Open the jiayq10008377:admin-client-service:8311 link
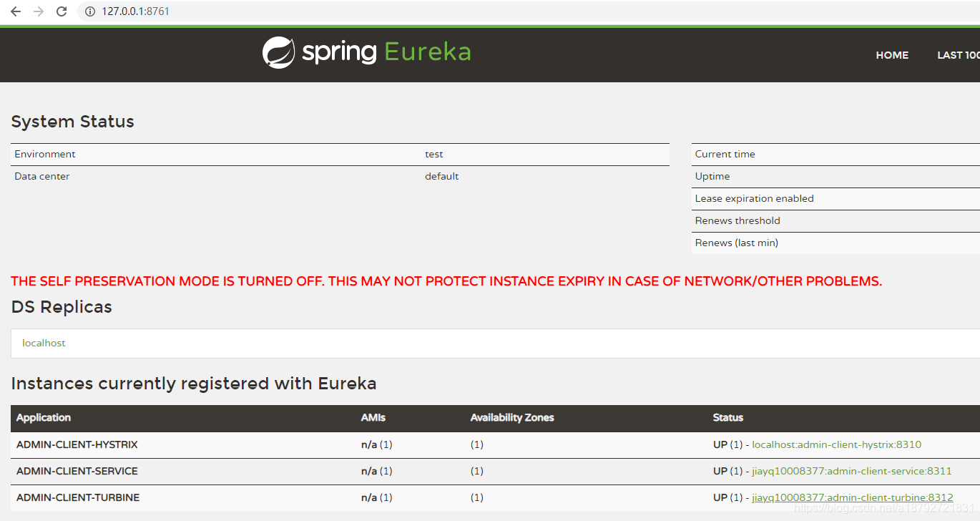Viewport: 980px width, 521px height. [851, 471]
